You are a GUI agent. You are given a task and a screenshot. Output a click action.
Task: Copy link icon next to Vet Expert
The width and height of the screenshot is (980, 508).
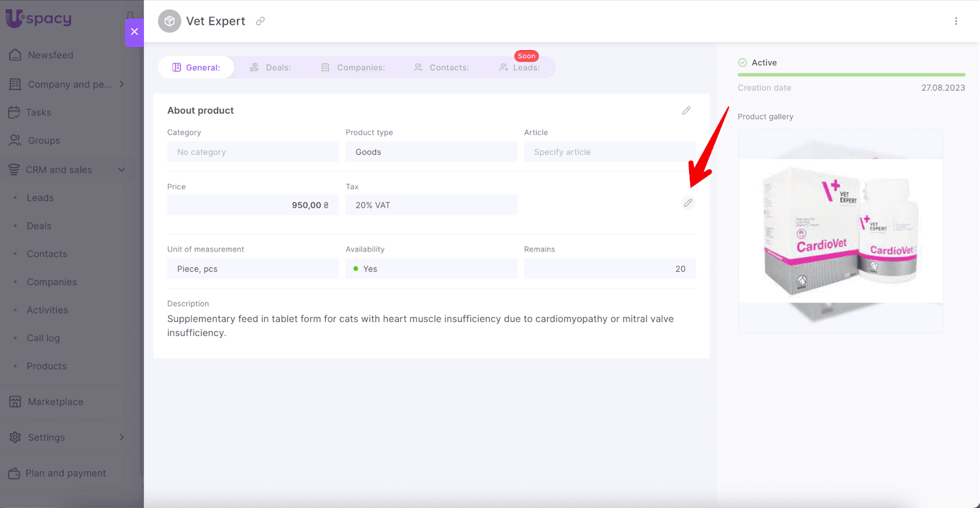[260, 21]
